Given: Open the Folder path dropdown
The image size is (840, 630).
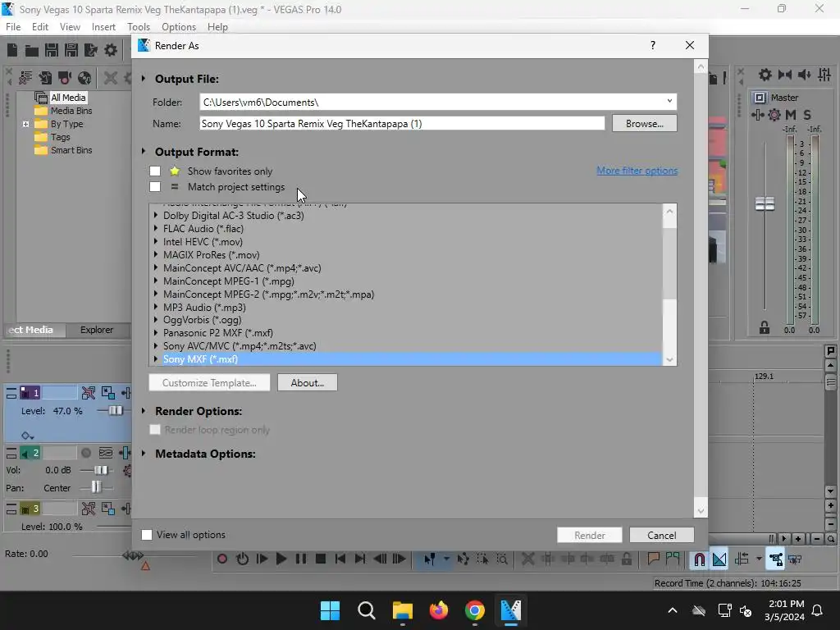Looking at the screenshot, I should (669, 101).
